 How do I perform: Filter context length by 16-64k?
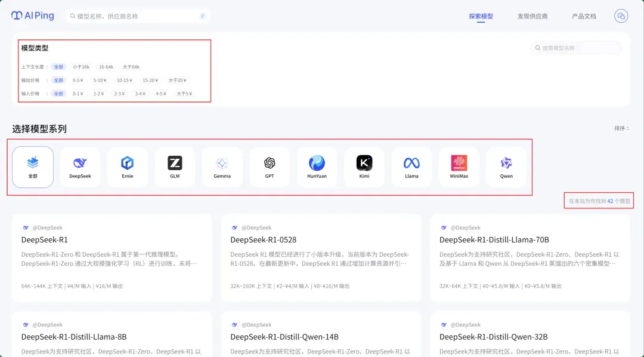pos(106,67)
